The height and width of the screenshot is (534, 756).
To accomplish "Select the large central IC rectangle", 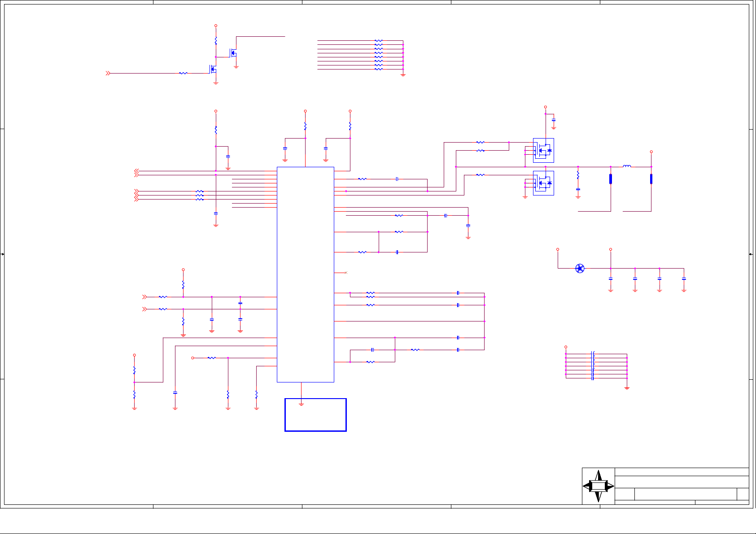I will (306, 274).
